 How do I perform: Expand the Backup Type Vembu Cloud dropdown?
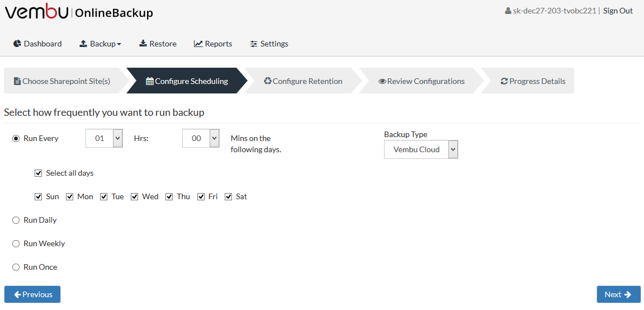(421, 149)
